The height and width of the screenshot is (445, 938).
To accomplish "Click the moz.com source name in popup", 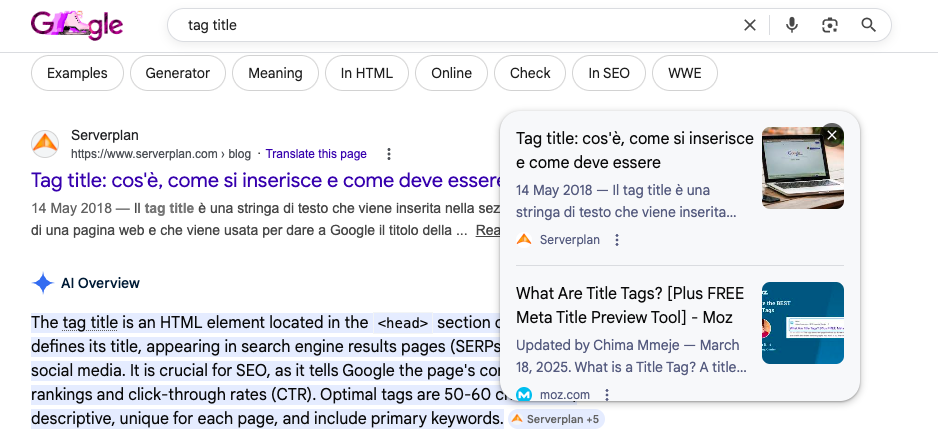I will click(565, 395).
